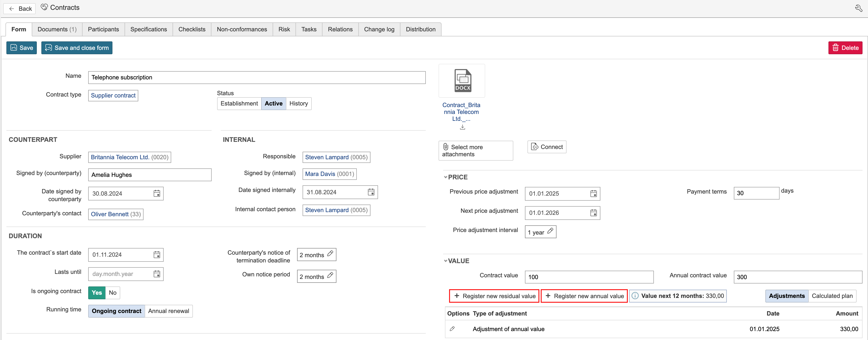The height and width of the screenshot is (340, 868).
Task: Collapse the VALUE section
Action: 445,261
